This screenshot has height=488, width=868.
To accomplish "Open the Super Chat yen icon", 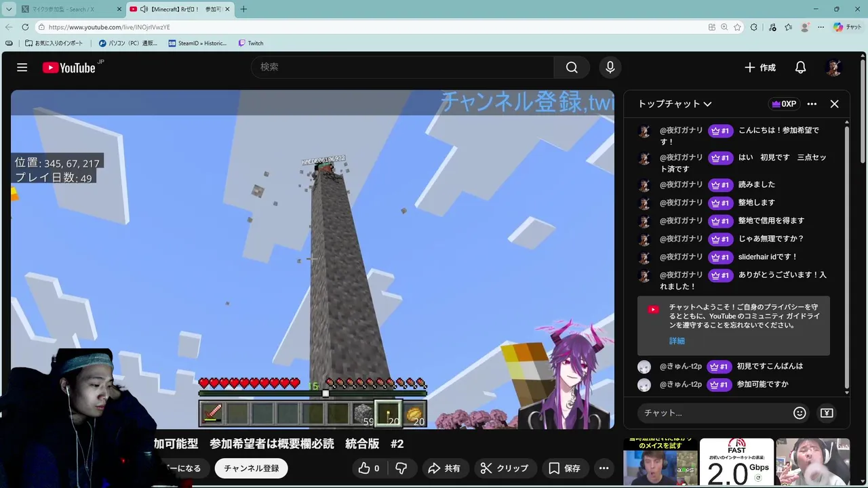I will (827, 413).
